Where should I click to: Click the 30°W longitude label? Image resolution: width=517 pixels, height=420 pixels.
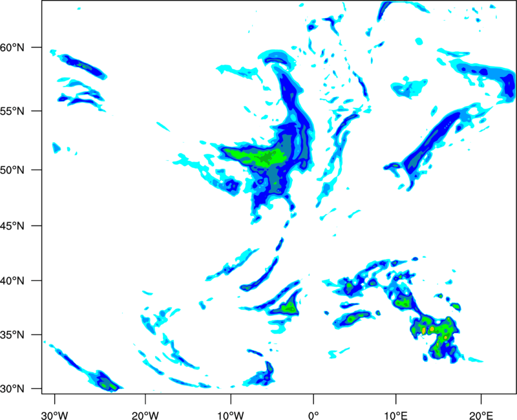click(55, 415)
